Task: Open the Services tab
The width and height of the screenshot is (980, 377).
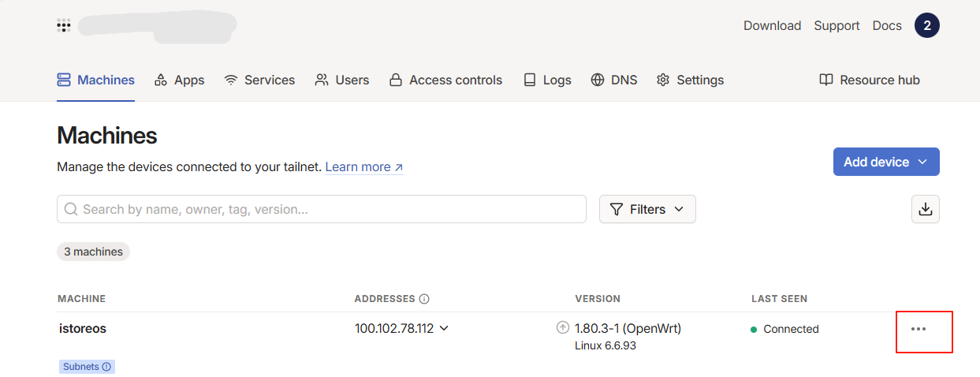Action: 259,80
